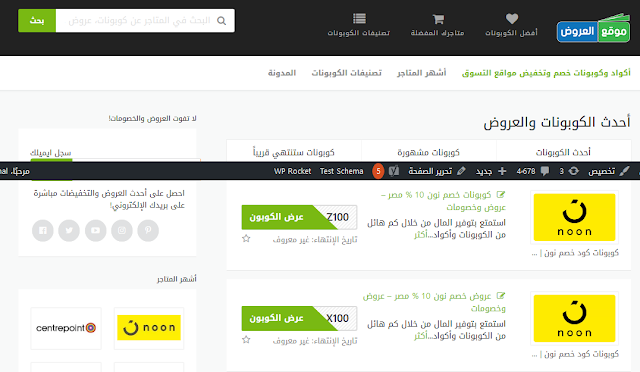Favorite the Z100 coupon star
Viewport: 640px width, 372px height.
(x=246, y=238)
